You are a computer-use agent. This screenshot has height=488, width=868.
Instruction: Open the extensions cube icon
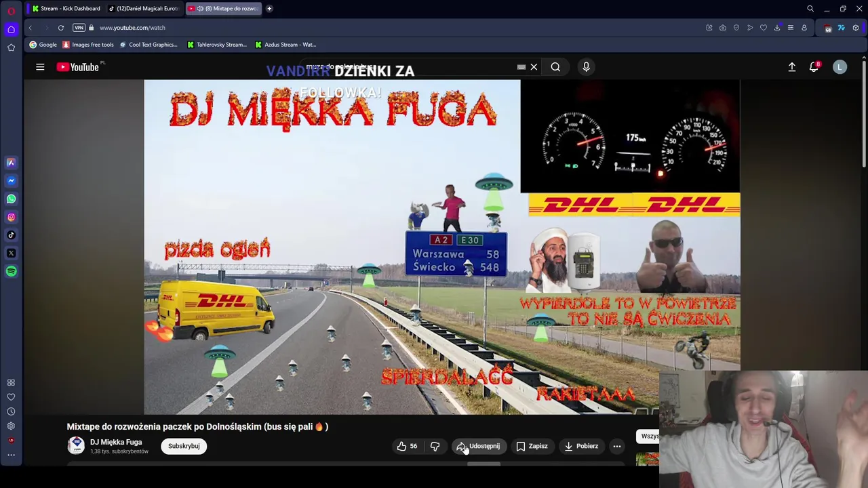(x=856, y=28)
